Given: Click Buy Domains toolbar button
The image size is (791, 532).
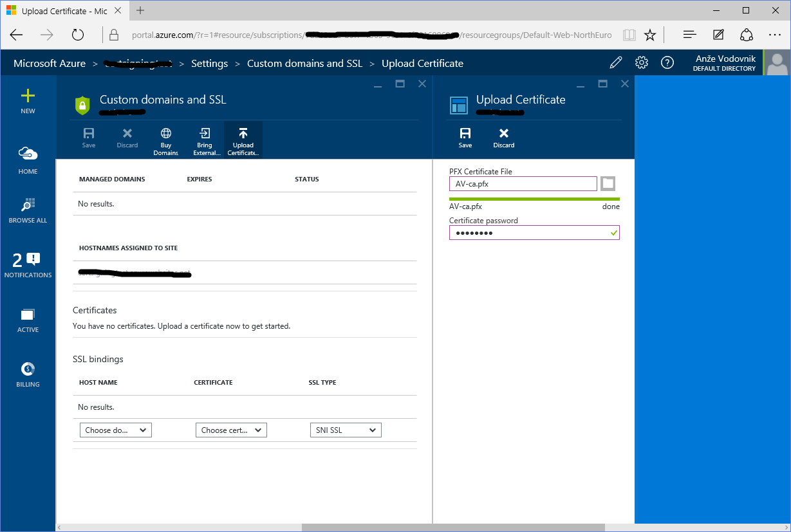Looking at the screenshot, I should click(166, 140).
